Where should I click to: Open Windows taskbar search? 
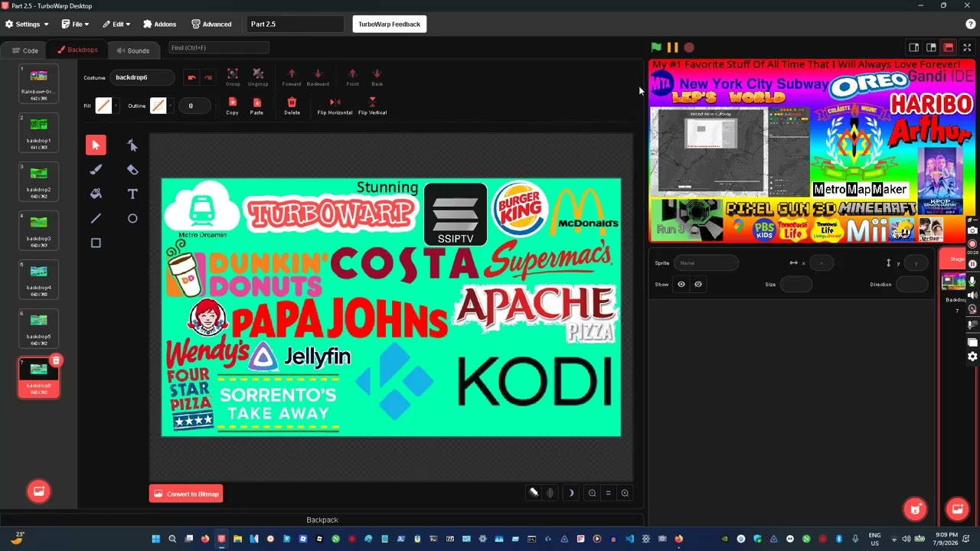point(172,539)
